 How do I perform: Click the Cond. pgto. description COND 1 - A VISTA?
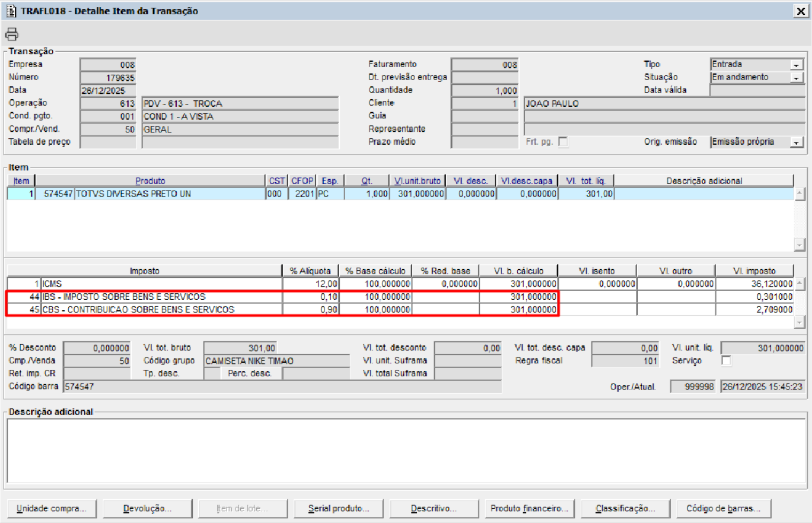point(240,117)
